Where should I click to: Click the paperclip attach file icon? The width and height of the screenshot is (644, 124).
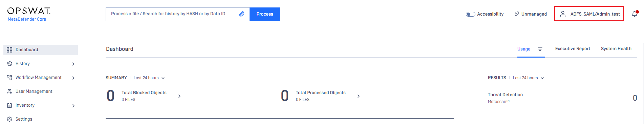click(x=242, y=14)
